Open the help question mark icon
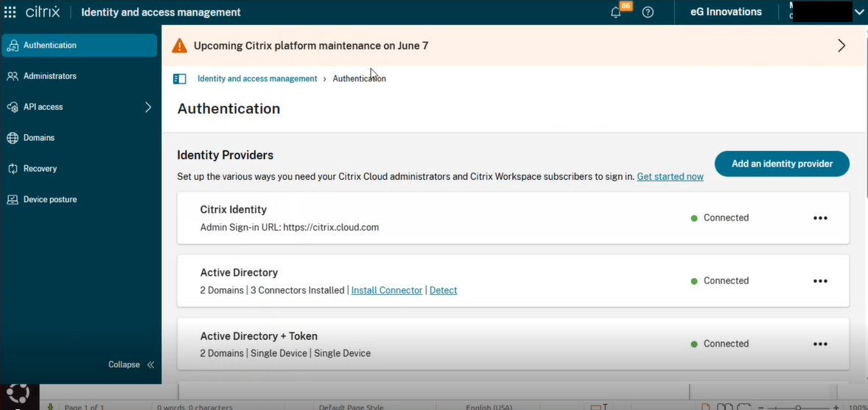The height and width of the screenshot is (410, 868). [x=648, y=13]
